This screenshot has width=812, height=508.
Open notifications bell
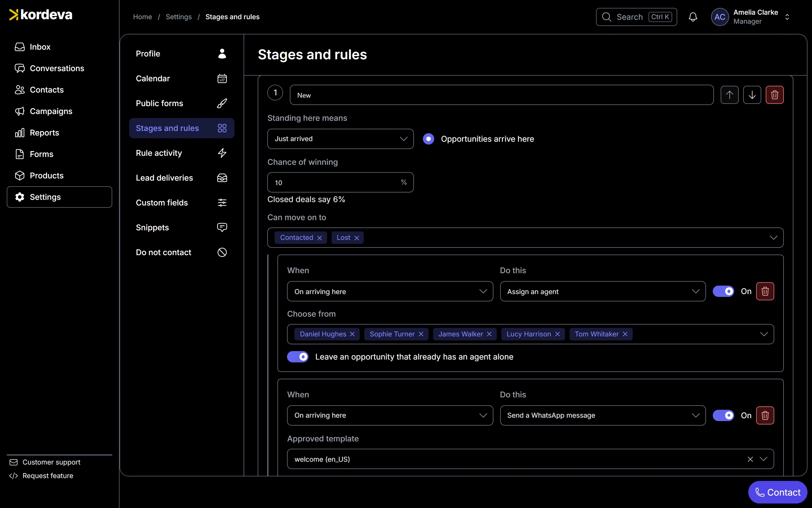click(x=693, y=17)
